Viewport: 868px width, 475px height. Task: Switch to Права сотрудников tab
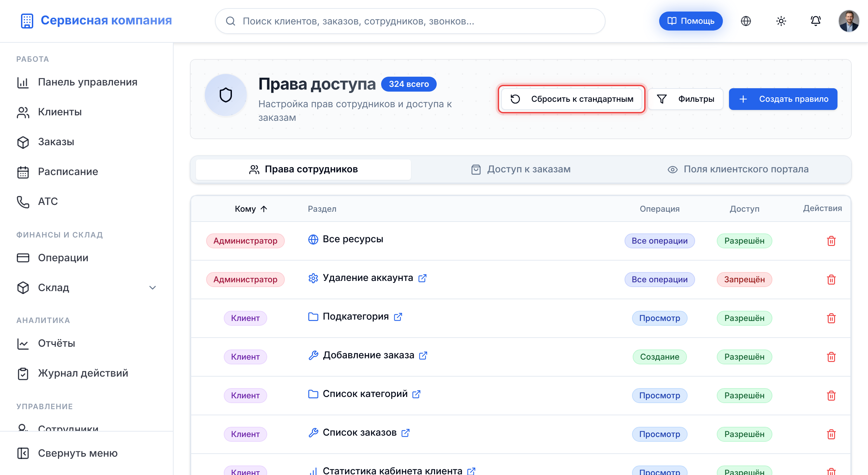coord(303,169)
